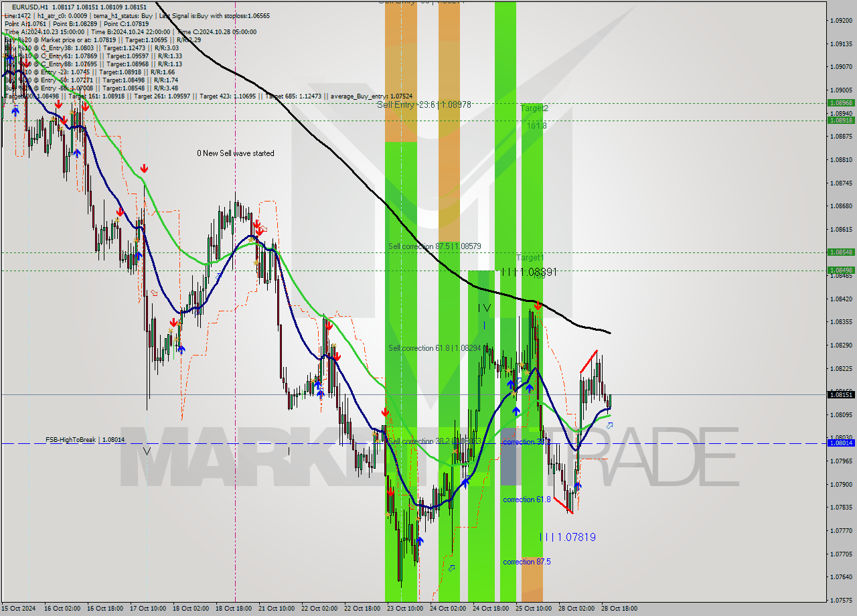Click the green 1.08918 price tag on axis
Image resolution: width=857 pixels, height=616 pixels.
click(841, 121)
